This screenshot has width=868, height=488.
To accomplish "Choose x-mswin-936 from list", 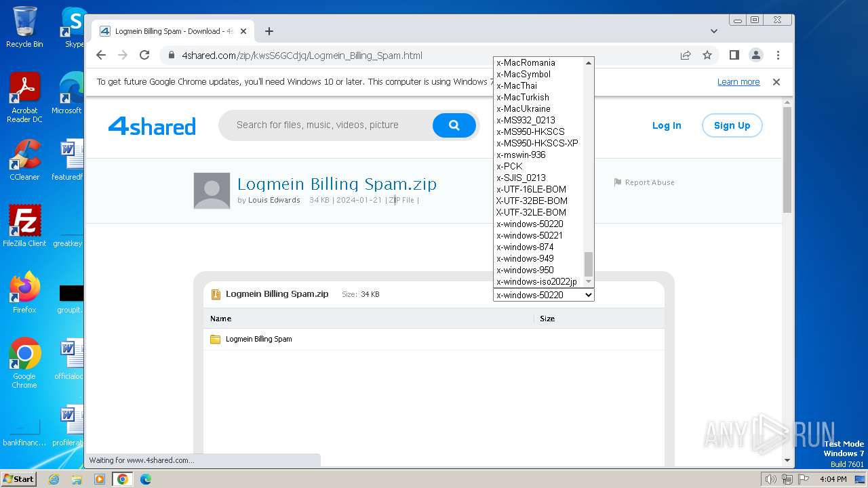I will point(538,155).
